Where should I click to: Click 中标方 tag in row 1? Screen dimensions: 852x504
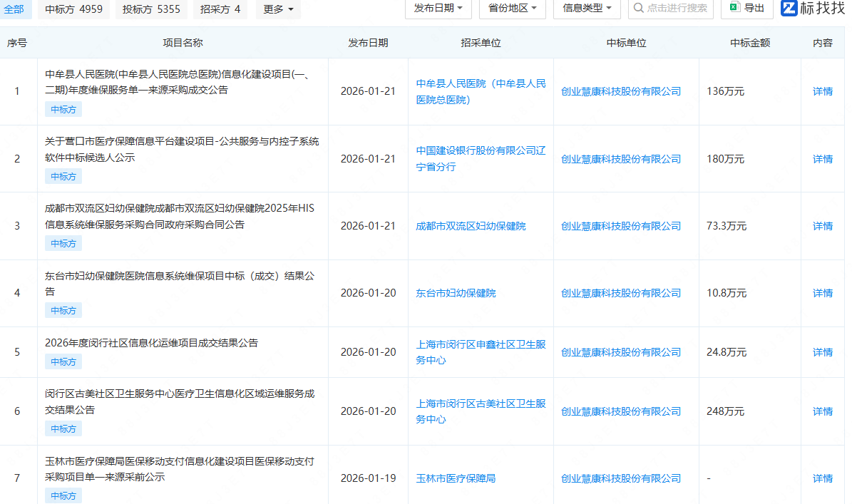click(63, 109)
